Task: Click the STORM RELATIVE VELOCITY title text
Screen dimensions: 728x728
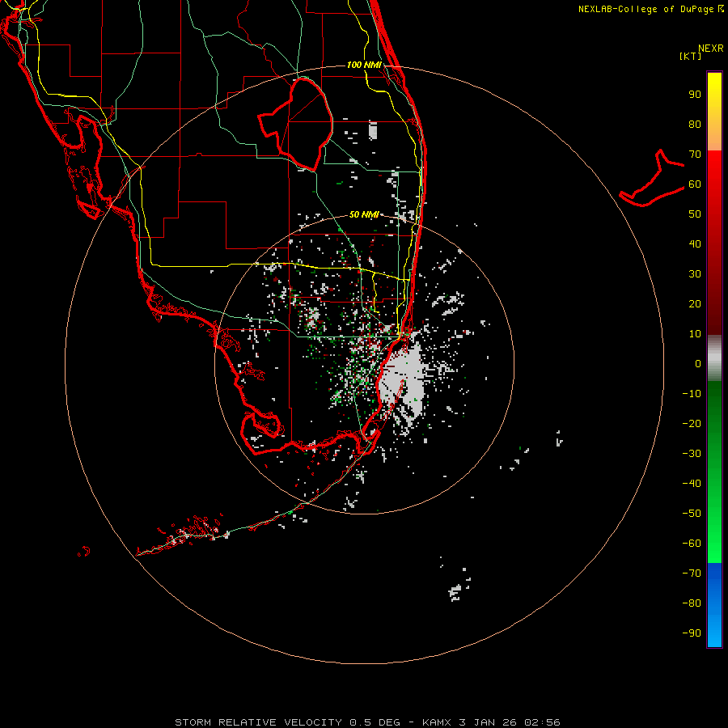Action: tap(258, 722)
